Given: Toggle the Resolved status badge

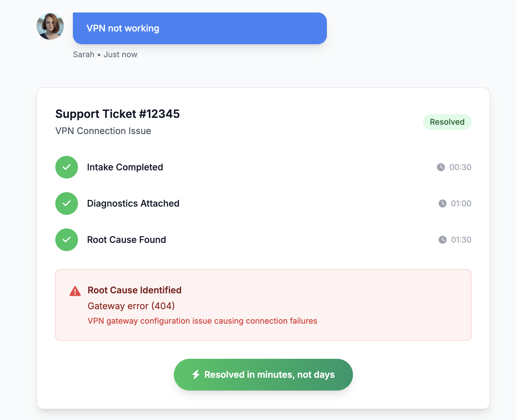Looking at the screenshot, I should tap(447, 122).
